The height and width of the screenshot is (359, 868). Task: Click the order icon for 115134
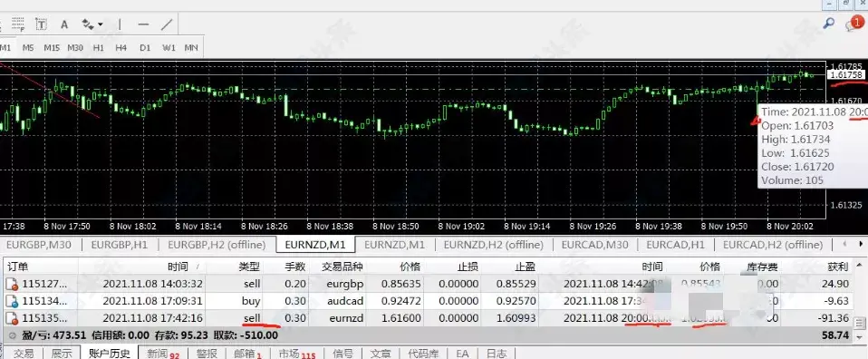pos(12,301)
